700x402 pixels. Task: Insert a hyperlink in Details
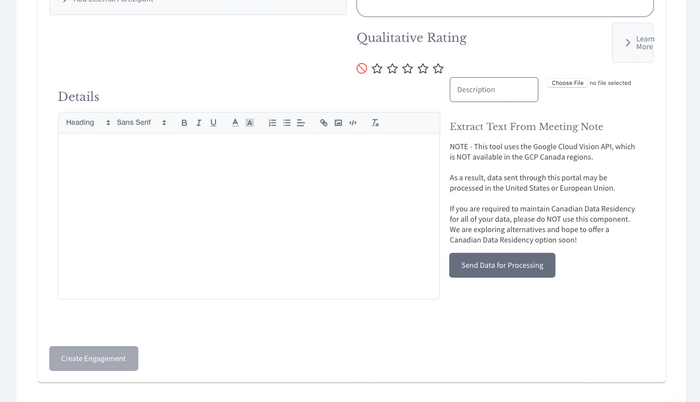click(x=324, y=123)
